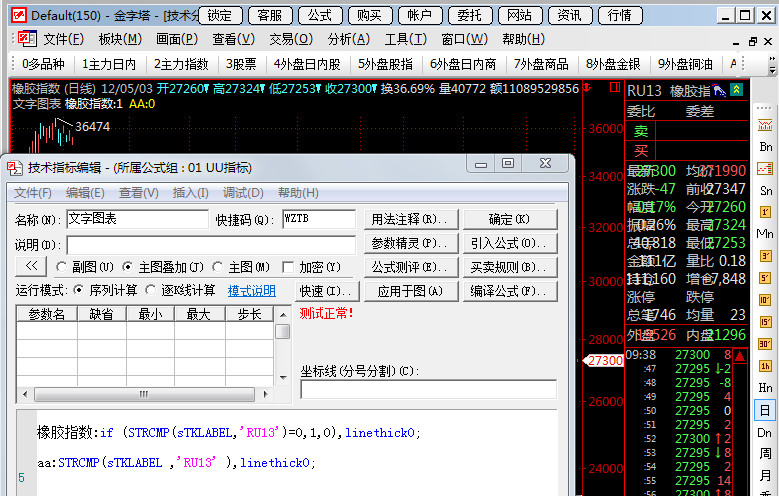Image resolution: width=779 pixels, height=496 pixels.
Task: Click the red up-arrow above tick list
Action: point(740,355)
